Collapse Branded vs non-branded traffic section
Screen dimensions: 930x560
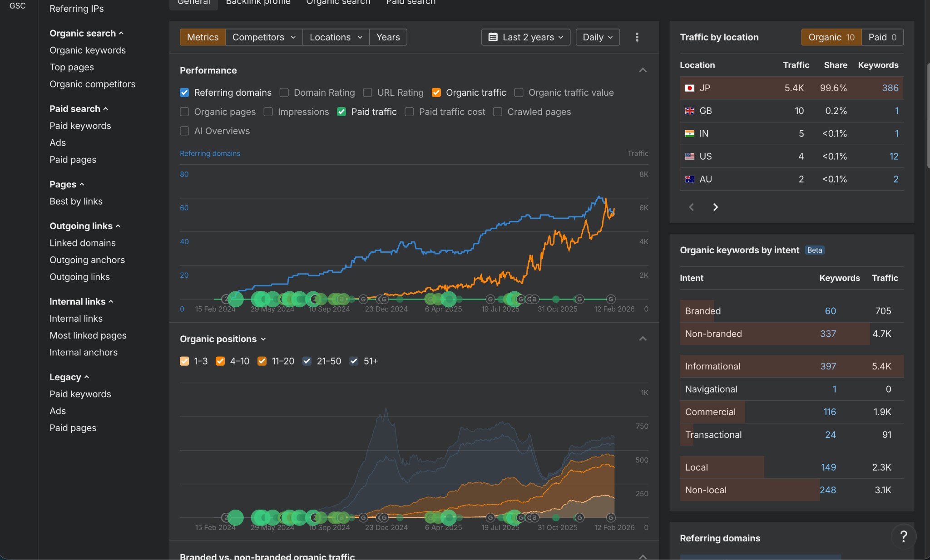(643, 556)
